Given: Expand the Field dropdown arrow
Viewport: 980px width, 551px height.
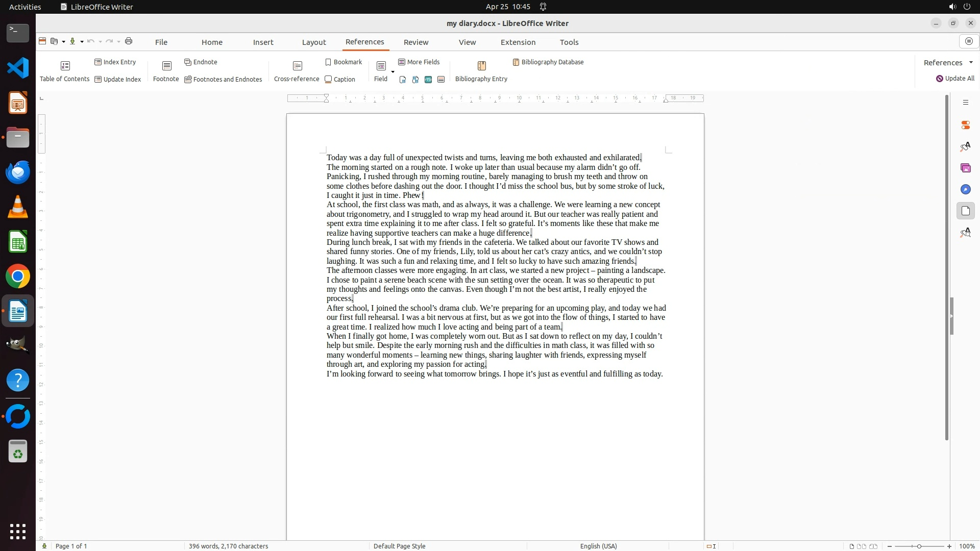Looking at the screenshot, I should [x=393, y=71].
